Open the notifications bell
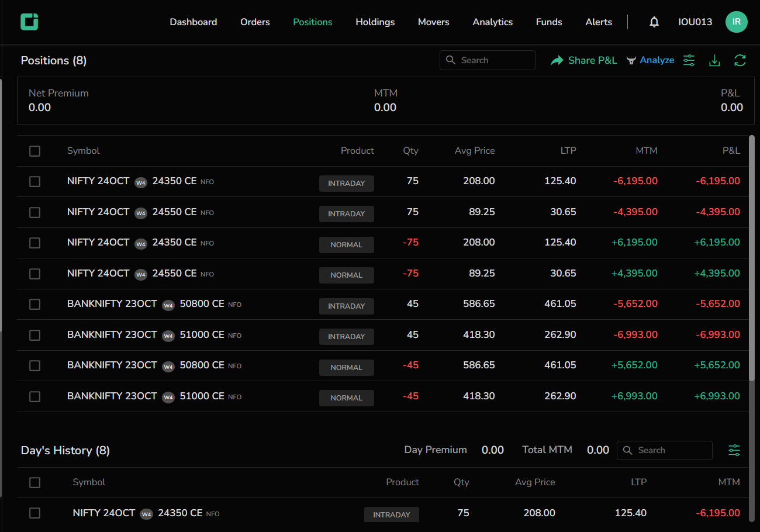Viewport: 760px width, 532px height. tap(654, 22)
